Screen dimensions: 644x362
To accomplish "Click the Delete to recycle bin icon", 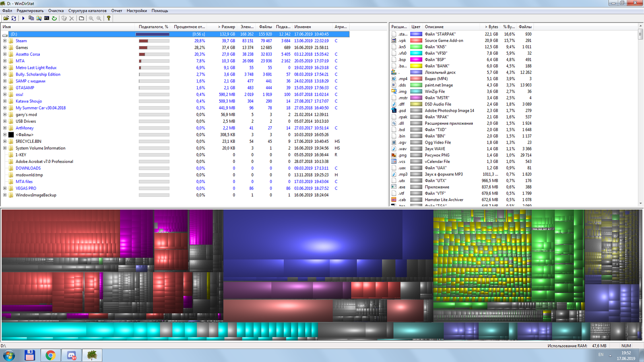I will 64,18.
